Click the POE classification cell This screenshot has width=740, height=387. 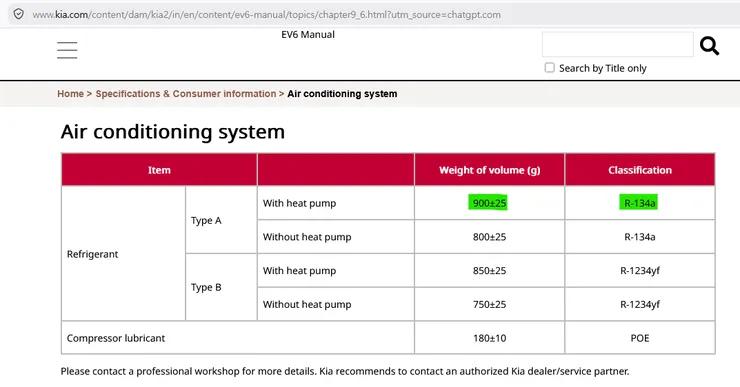coord(639,338)
